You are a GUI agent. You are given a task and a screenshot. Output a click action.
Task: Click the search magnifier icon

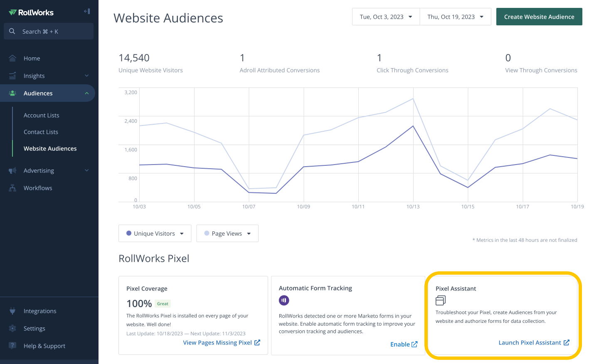point(12,31)
